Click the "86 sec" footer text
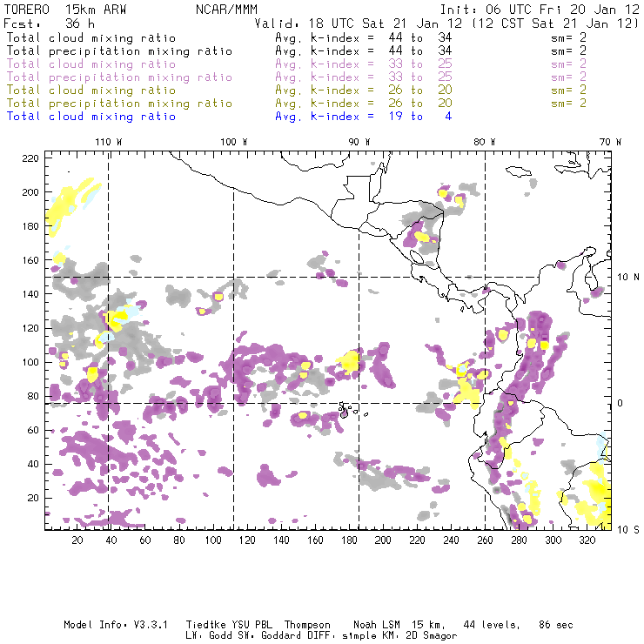The height and width of the screenshot is (644, 644). (556, 625)
